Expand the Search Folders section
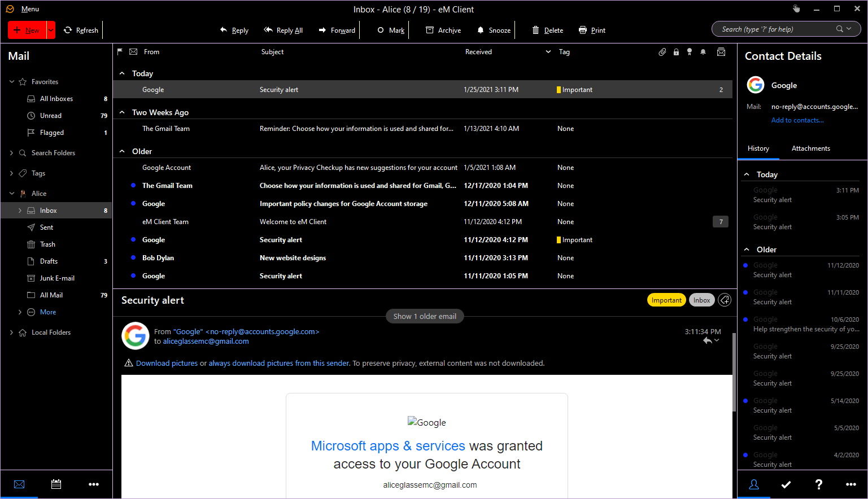 (11, 152)
